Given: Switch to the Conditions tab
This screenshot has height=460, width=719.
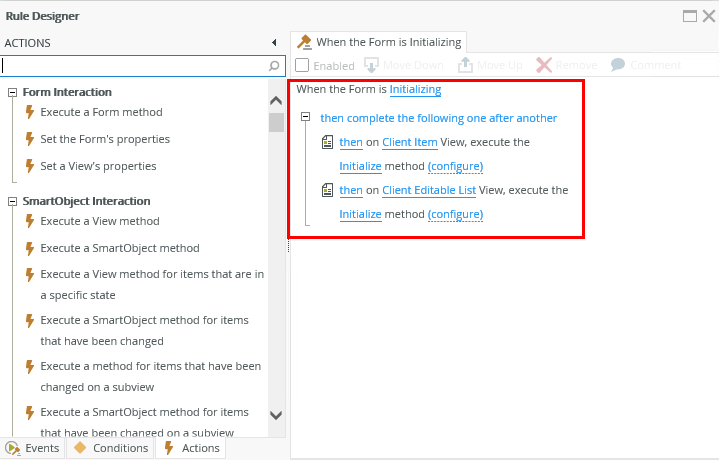Looking at the screenshot, I should [110, 448].
